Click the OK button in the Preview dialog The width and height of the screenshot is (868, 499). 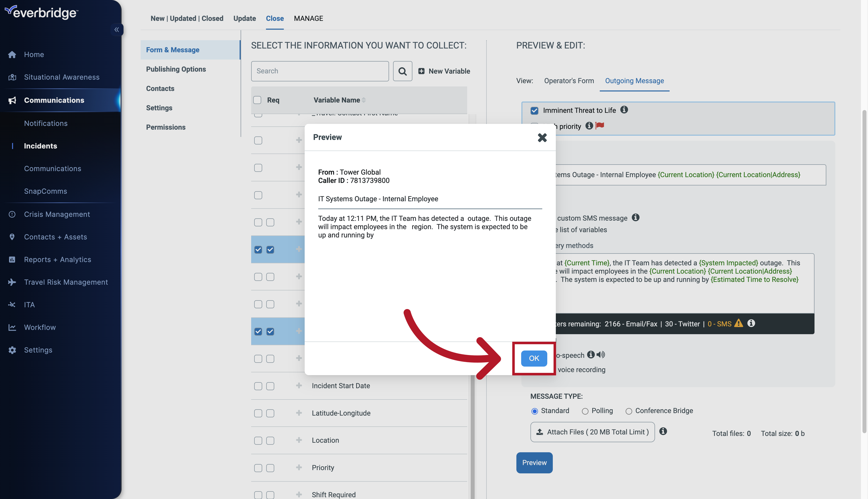click(534, 358)
